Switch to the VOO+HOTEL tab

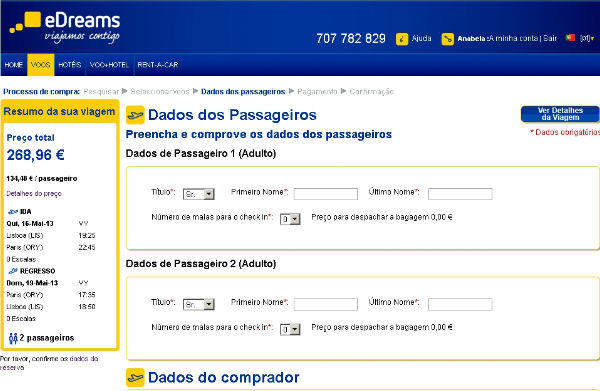(x=109, y=65)
